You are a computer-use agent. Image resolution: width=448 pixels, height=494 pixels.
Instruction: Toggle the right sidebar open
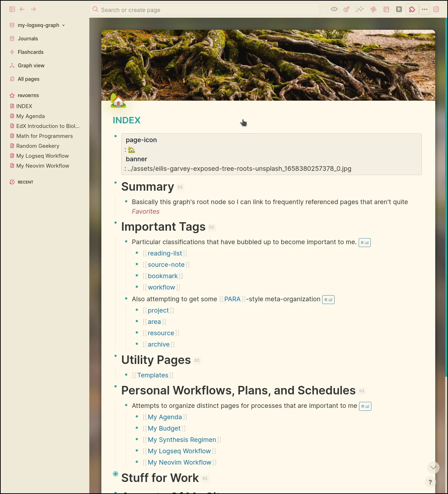point(436,9)
